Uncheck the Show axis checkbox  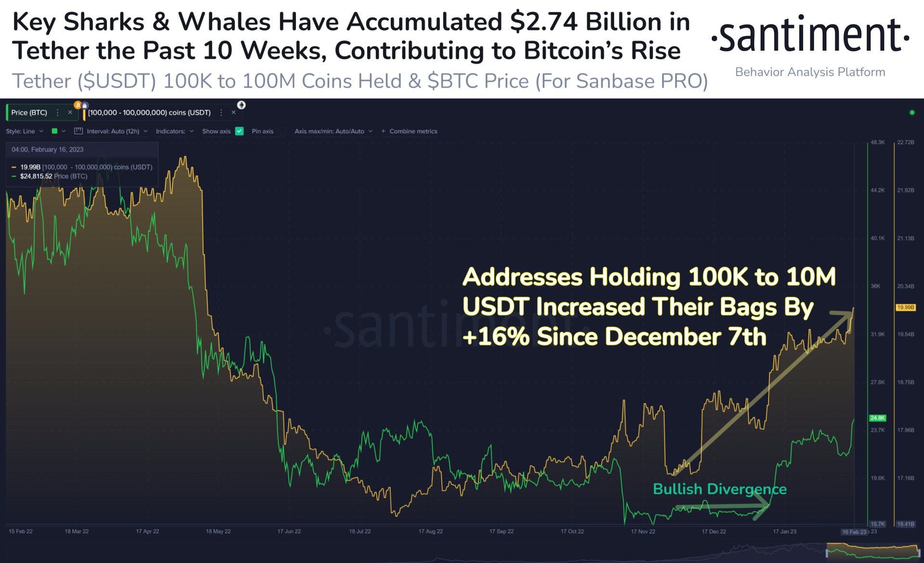coord(239,131)
